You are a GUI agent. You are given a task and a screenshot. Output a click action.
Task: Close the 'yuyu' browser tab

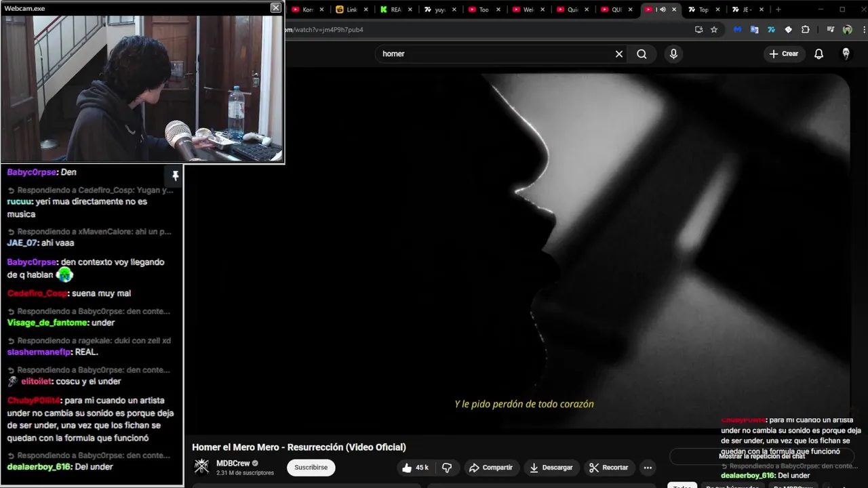(454, 9)
